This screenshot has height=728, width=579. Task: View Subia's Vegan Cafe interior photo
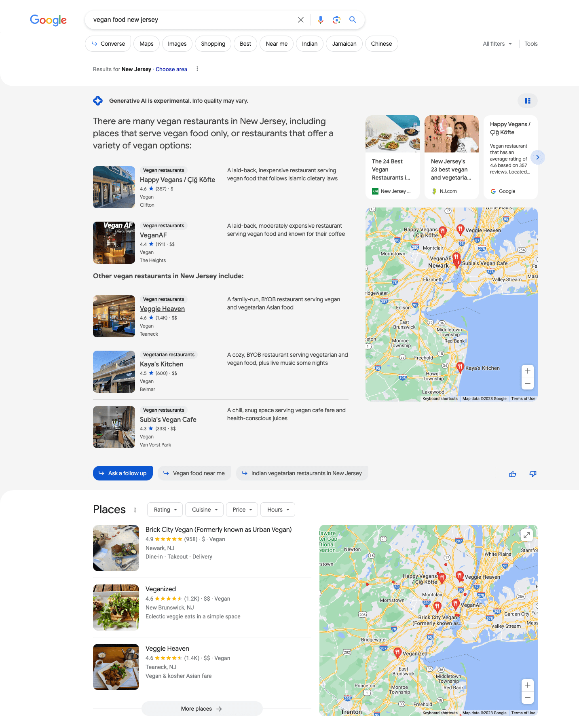(x=114, y=427)
